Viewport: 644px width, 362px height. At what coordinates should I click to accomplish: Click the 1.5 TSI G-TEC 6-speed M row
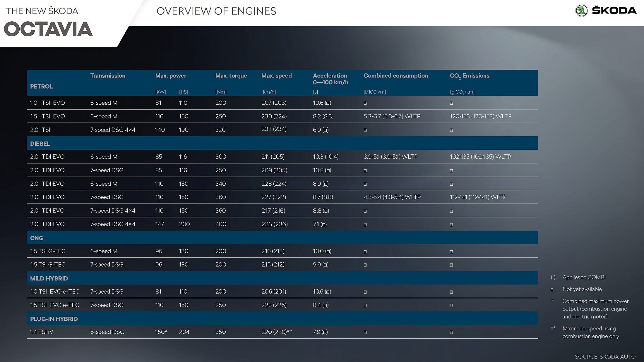48,251
